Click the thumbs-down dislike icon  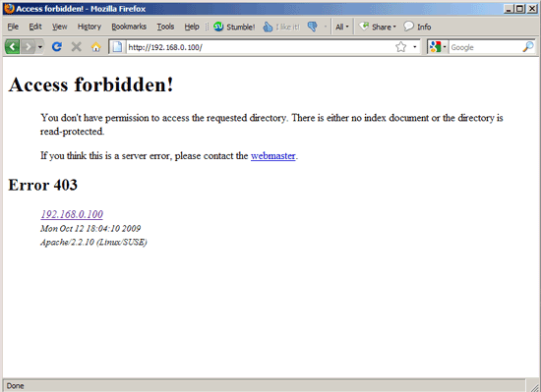point(312,27)
